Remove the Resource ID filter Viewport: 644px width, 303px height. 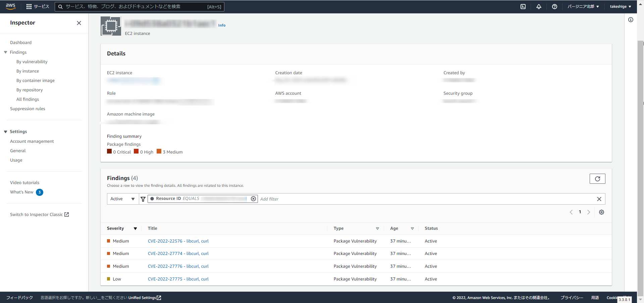point(254,199)
